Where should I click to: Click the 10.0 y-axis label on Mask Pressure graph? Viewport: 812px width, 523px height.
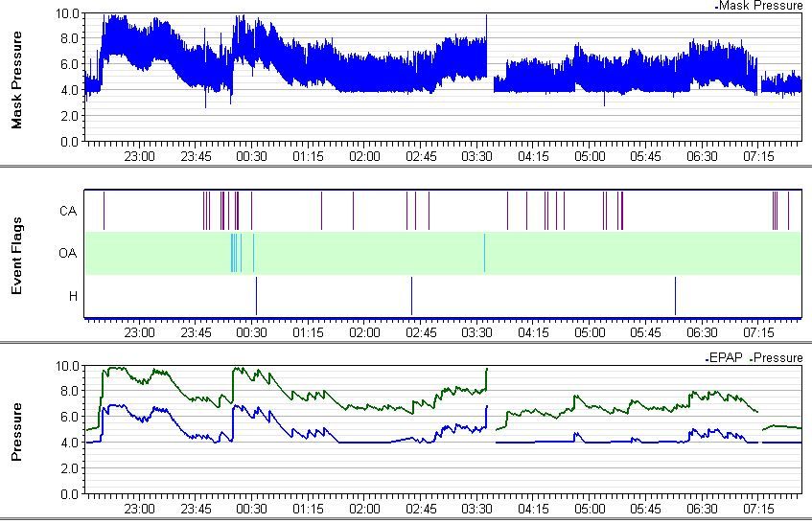click(x=68, y=14)
